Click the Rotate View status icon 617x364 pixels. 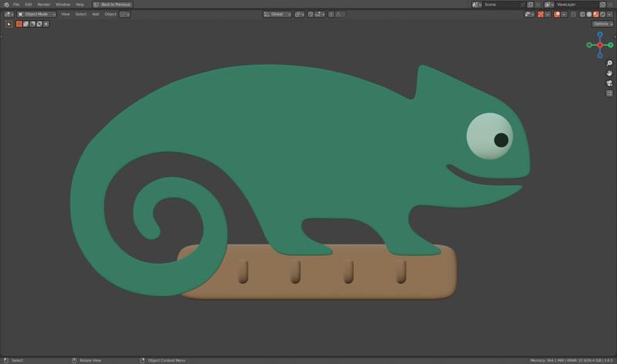pyautogui.click(x=74, y=360)
